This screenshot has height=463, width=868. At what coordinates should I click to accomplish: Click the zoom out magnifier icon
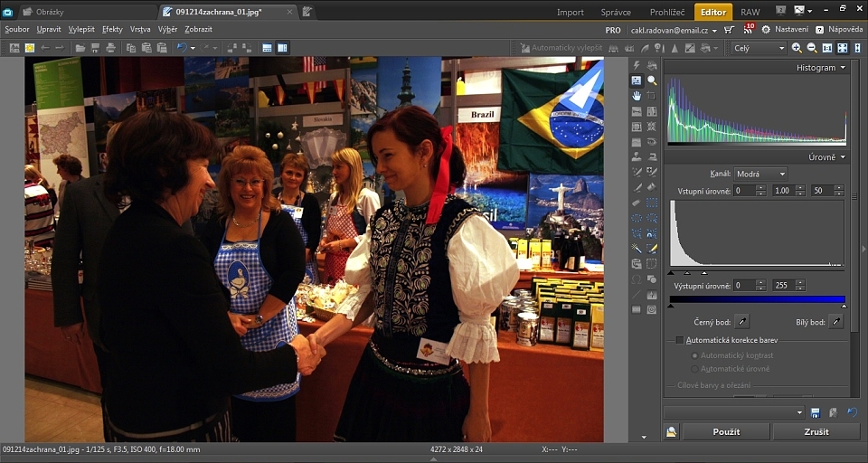click(811, 48)
